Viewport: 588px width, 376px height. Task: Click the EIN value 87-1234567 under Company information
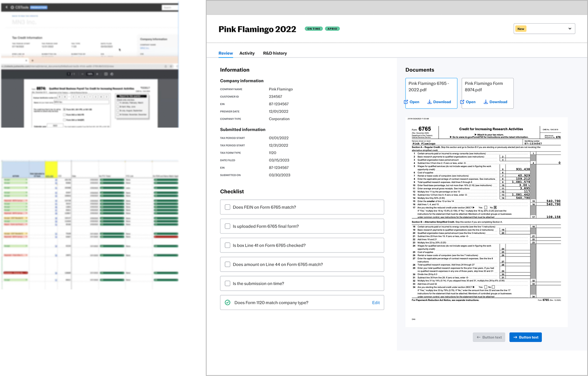point(278,104)
